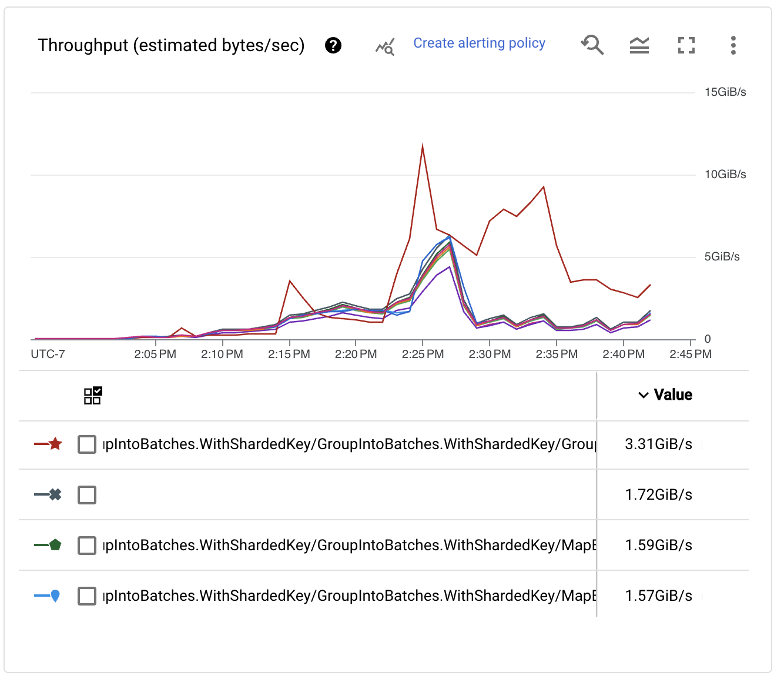Click the 2:35 PM time axis label
Viewport: 784px width, 689px height.
(x=557, y=354)
